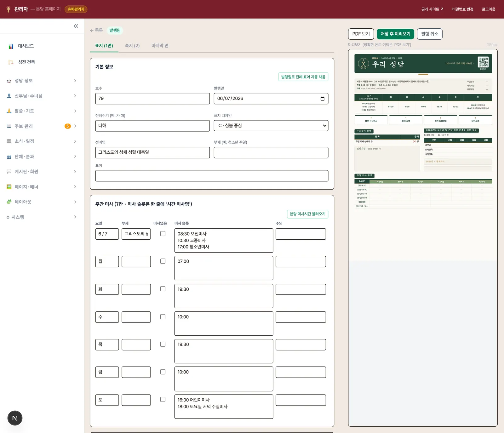Click the 레이아웃 puzzle icon
Screen dimensions: 504x433
coord(9,202)
